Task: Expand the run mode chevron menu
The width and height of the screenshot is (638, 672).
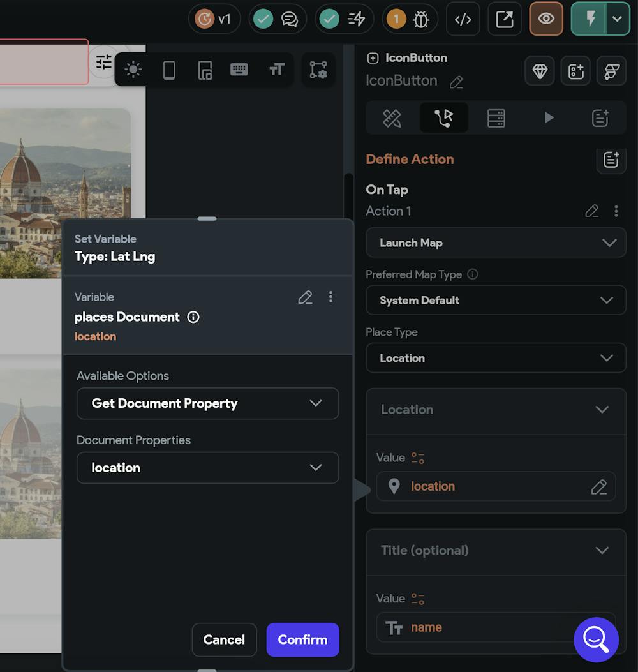Action: pos(617,19)
